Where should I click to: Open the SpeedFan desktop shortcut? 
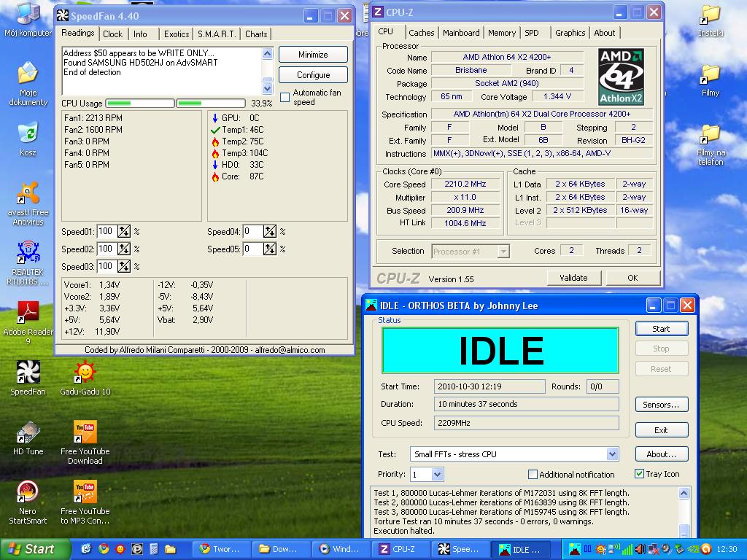tap(28, 373)
